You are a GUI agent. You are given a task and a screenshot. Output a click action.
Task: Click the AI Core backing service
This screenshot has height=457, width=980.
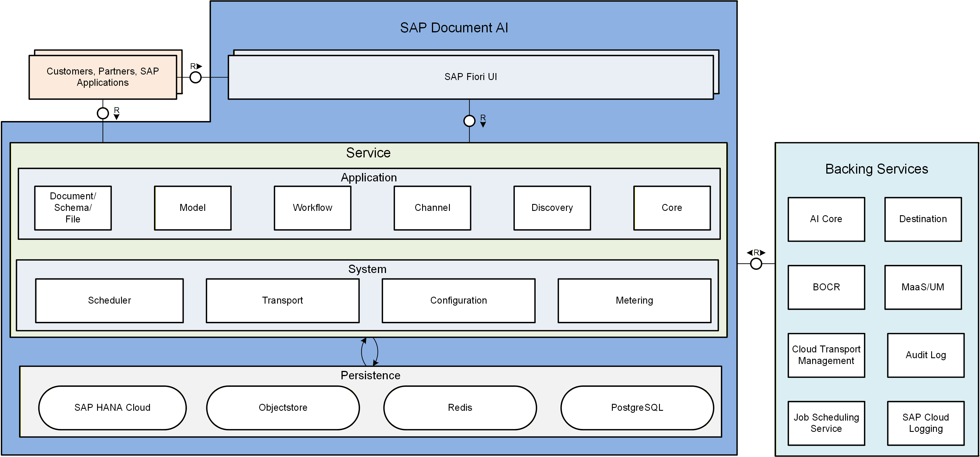point(826,219)
